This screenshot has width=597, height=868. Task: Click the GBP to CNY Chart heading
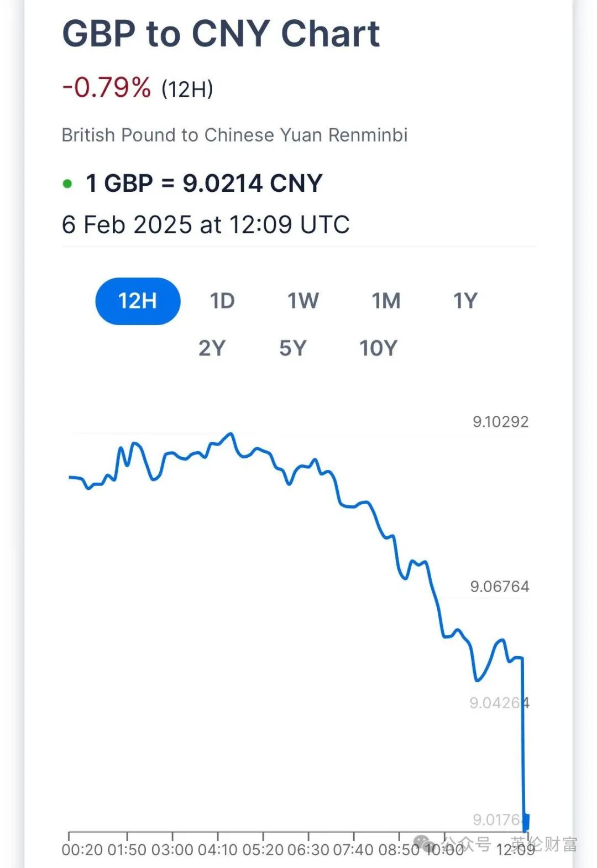[221, 34]
